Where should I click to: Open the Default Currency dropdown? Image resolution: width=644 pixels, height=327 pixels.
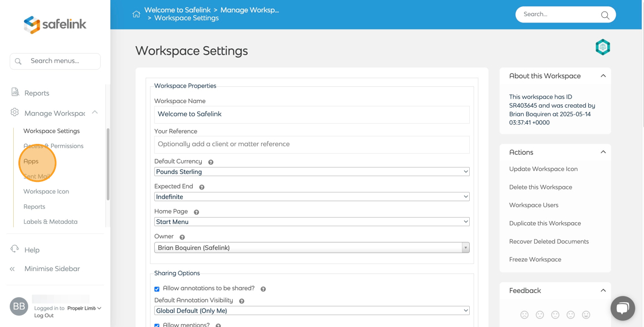pyautogui.click(x=312, y=172)
